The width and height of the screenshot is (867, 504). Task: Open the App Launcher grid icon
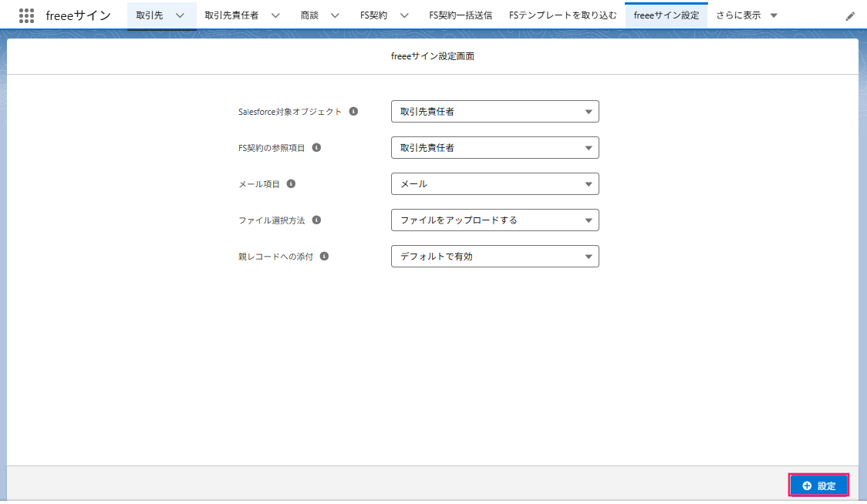pos(26,15)
